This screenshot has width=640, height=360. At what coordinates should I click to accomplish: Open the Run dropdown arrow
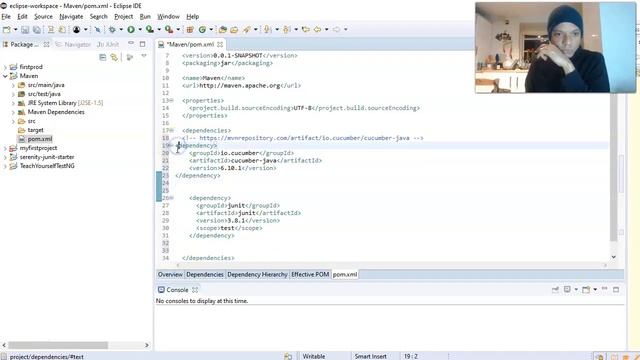pos(140,29)
